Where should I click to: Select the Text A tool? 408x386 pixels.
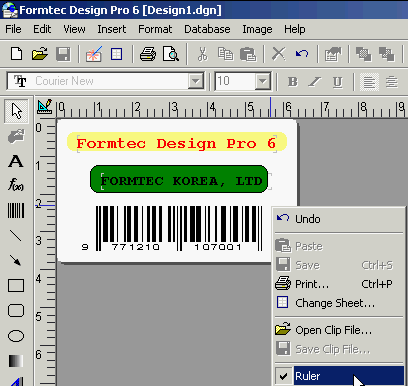pyautogui.click(x=16, y=161)
